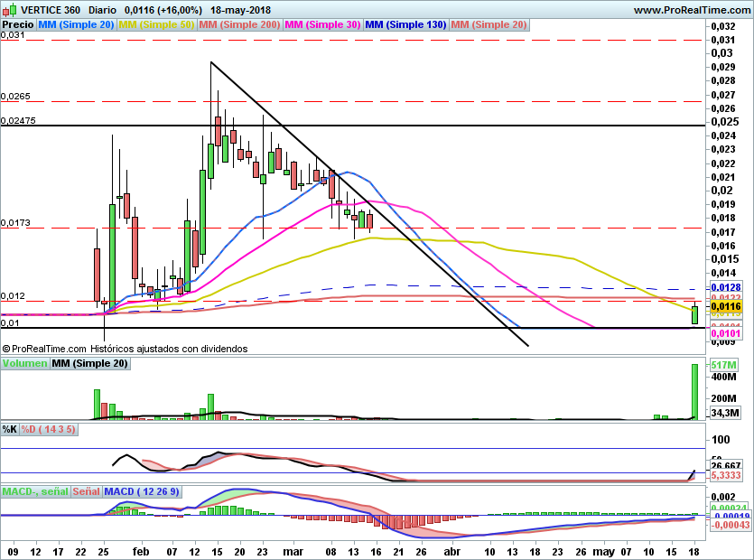754x560 pixels.
Task: Click the 0,0173 level label
Action: click(x=15, y=223)
